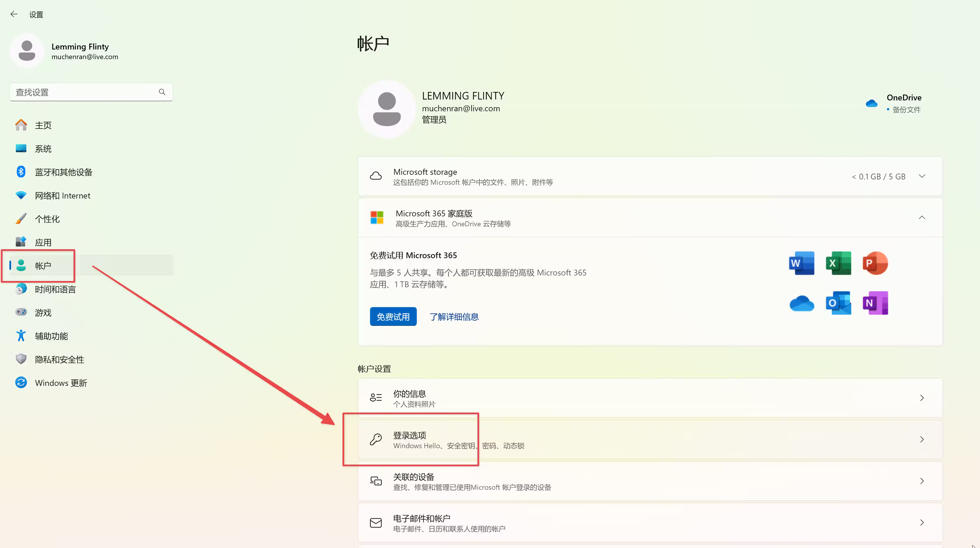Open 电子邮件和帐户 settings
The width and height of the screenshot is (980, 548).
pyautogui.click(x=650, y=523)
